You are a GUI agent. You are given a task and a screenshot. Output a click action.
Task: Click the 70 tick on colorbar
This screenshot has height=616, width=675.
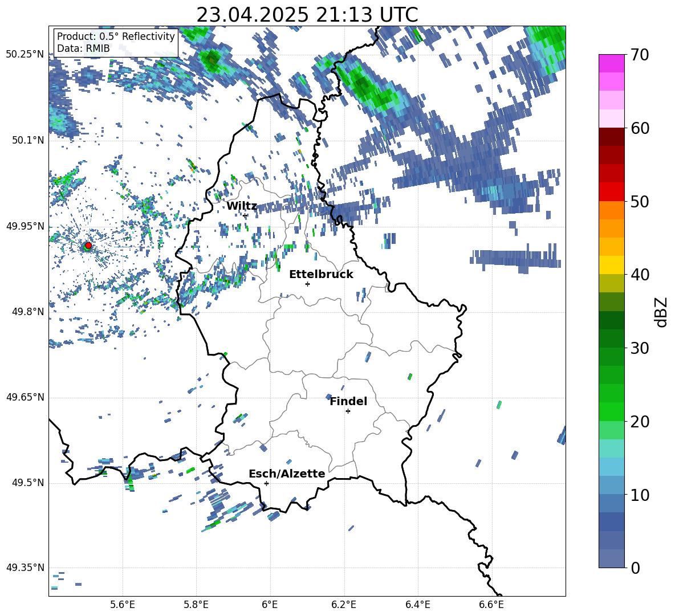coord(640,55)
